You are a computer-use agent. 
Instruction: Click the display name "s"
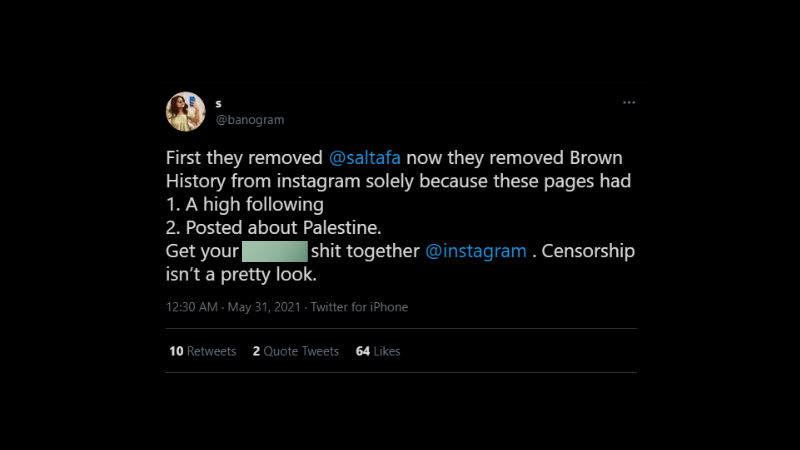tap(218, 104)
